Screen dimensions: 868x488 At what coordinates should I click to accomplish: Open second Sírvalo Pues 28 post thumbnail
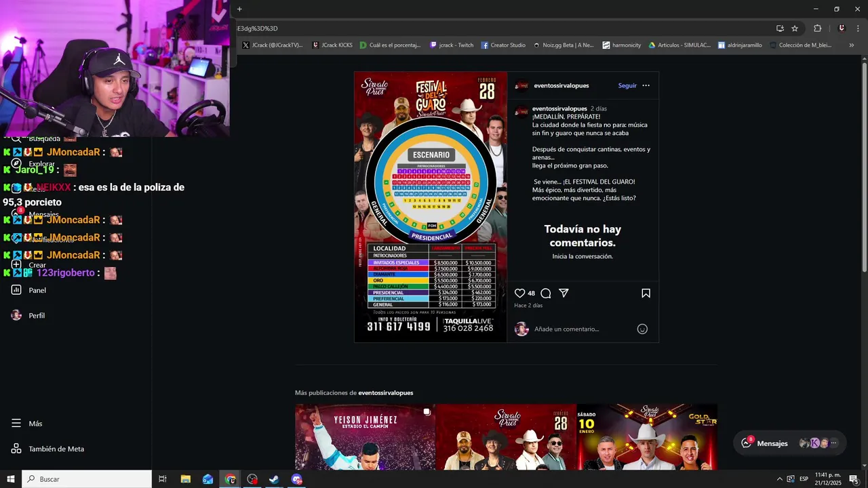tap(506, 437)
